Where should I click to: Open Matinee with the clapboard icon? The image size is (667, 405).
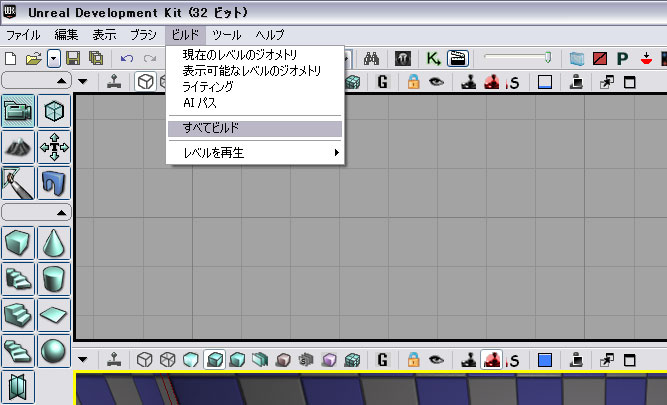click(x=458, y=58)
